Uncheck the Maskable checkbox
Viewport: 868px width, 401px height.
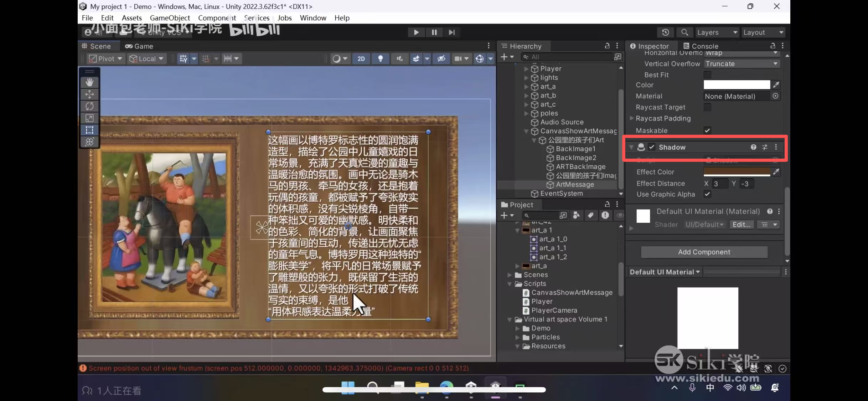(707, 130)
